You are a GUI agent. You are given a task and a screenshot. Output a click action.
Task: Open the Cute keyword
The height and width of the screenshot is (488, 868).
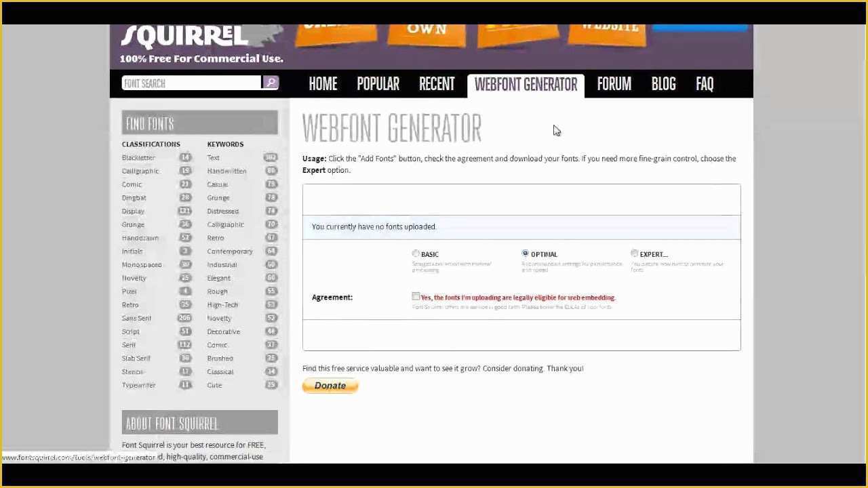pos(214,385)
